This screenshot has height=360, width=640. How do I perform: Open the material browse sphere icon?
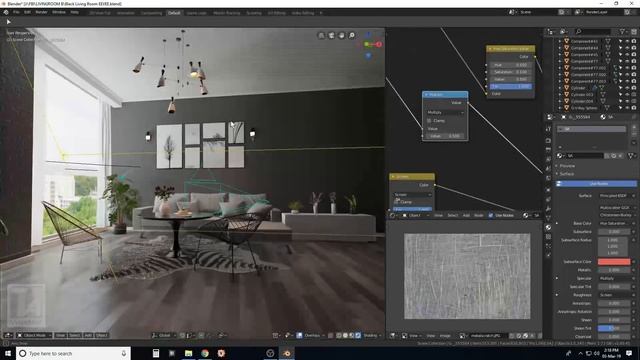tap(560, 156)
